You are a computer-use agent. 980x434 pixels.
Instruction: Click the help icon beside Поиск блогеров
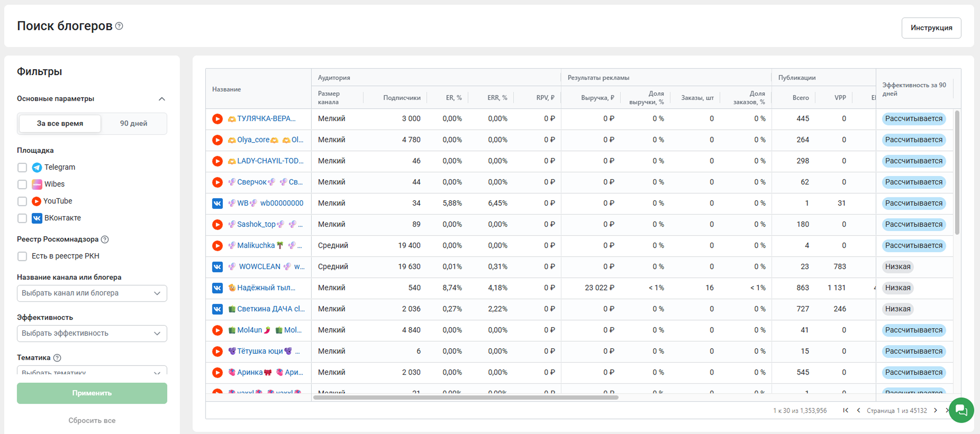(119, 26)
